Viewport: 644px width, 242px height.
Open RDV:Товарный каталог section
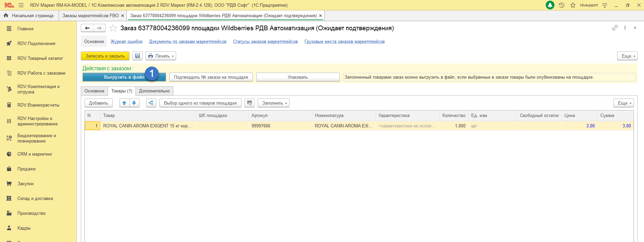coord(40,58)
